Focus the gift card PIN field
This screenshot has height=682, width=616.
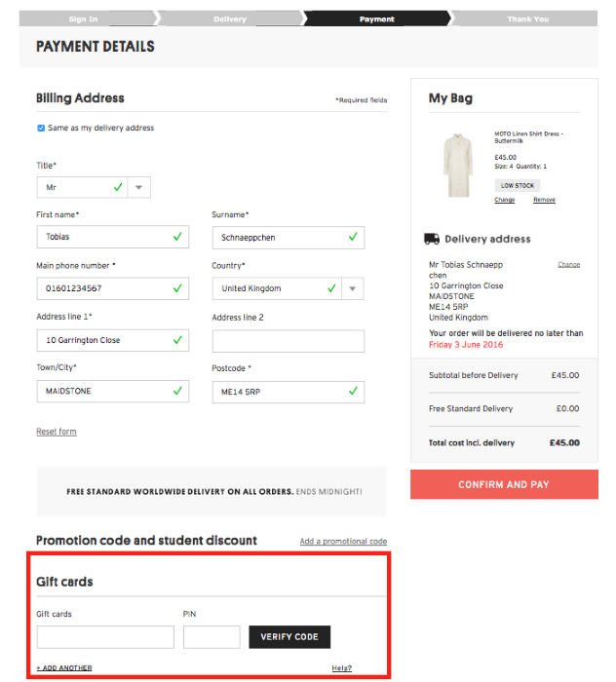tap(212, 637)
